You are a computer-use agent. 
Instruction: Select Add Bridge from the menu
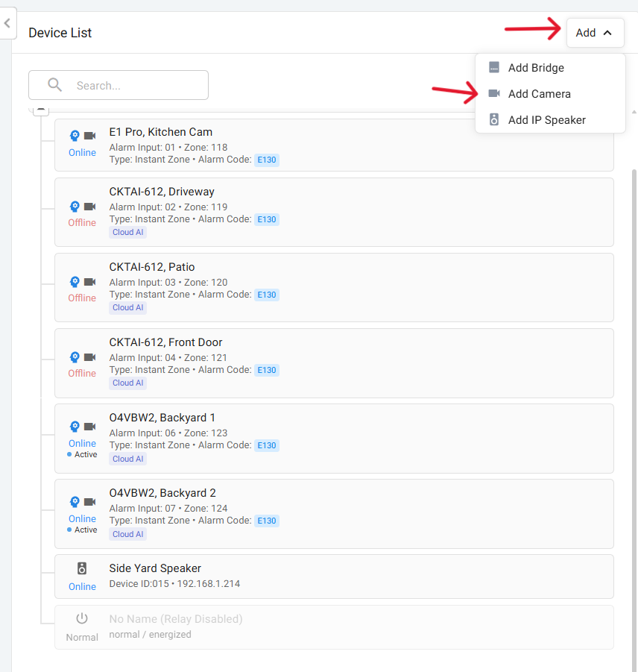tap(536, 68)
